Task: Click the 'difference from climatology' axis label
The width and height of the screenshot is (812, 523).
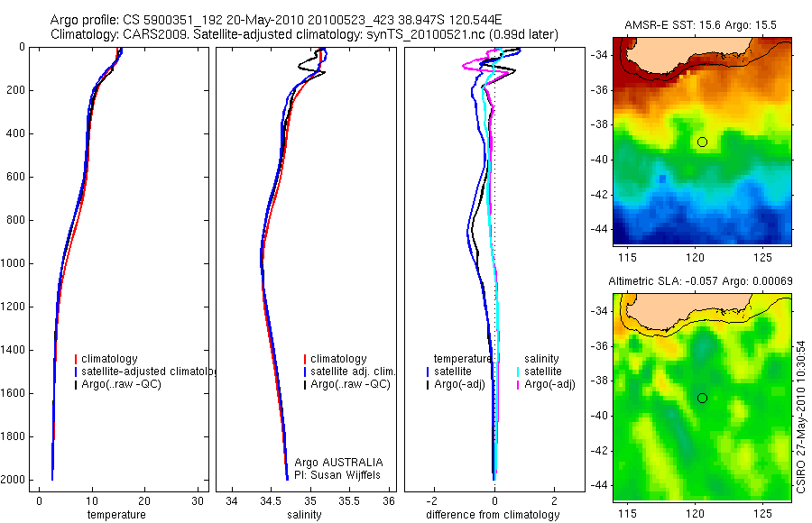Action: click(493, 515)
